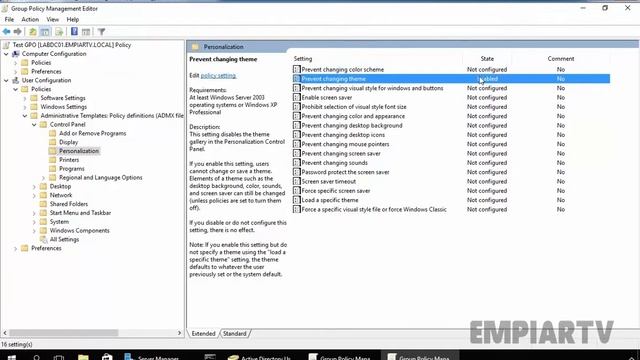Select 'Force specific screen saver' setting
The image size is (640, 360).
pyautogui.click(x=336, y=191)
